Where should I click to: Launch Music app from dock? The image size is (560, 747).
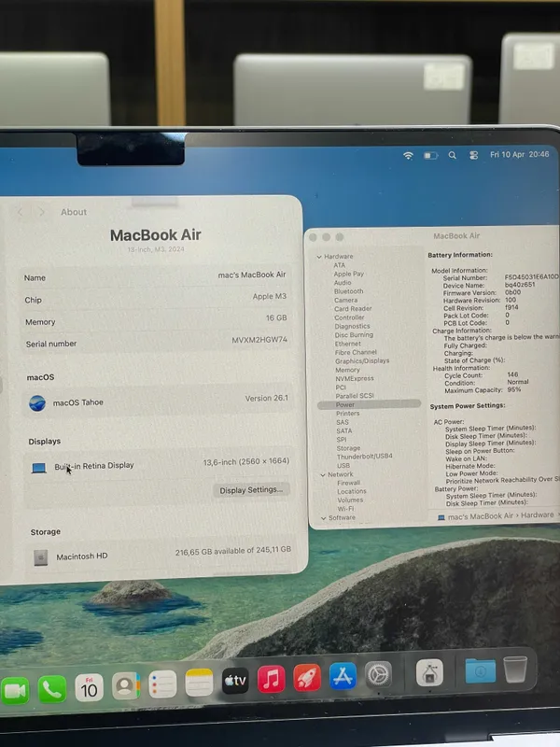pyautogui.click(x=271, y=679)
